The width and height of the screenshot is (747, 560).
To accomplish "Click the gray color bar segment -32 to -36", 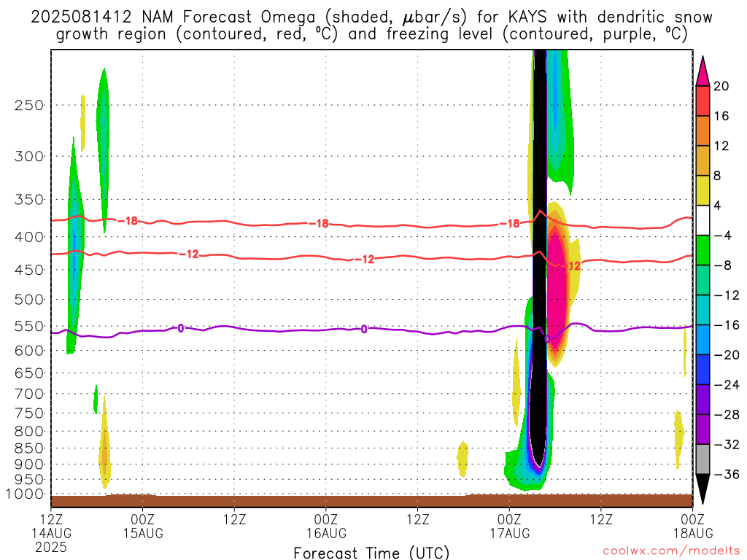I will (703, 459).
